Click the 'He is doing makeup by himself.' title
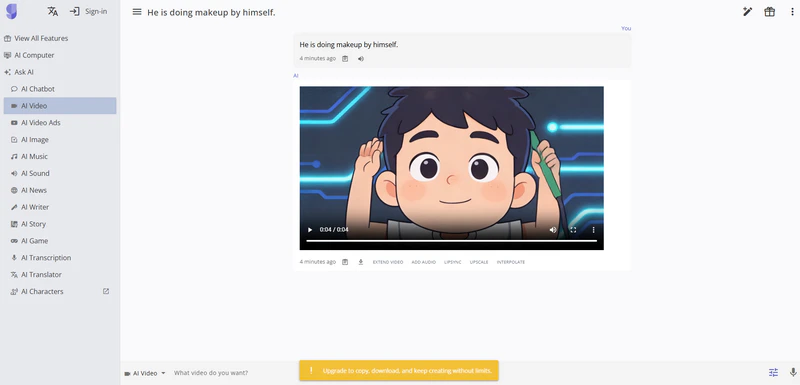Viewport: 800px width, 385px height. click(x=211, y=12)
